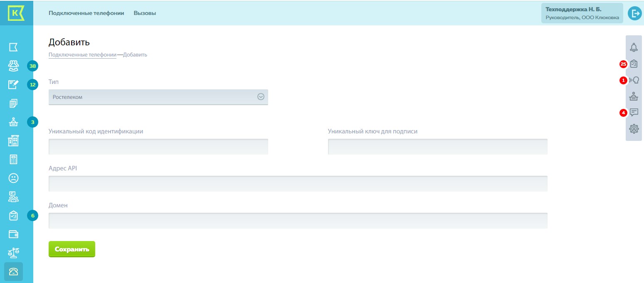The height and width of the screenshot is (283, 644).
Task: Click the wallet icon in left sidebar
Action: (x=14, y=234)
